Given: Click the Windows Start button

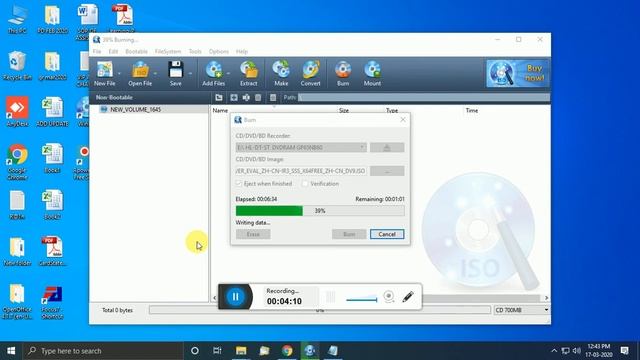Looking at the screenshot, I should pos(11,351).
